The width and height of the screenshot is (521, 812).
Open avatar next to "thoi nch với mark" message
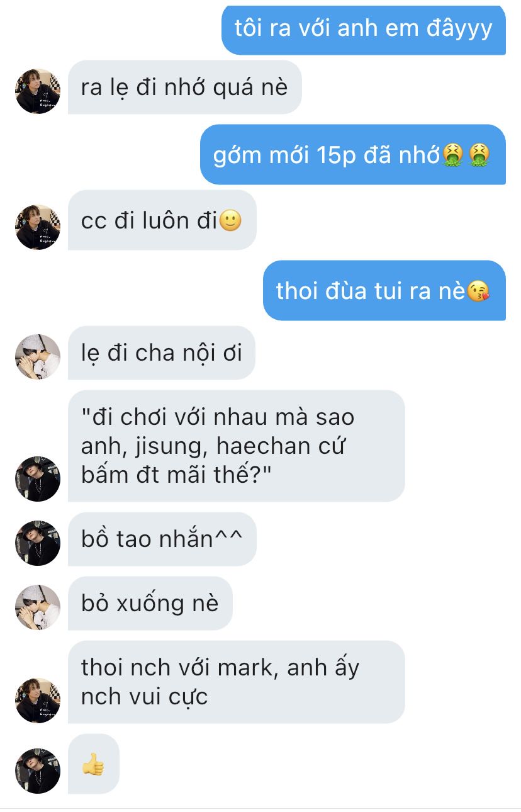(38, 701)
